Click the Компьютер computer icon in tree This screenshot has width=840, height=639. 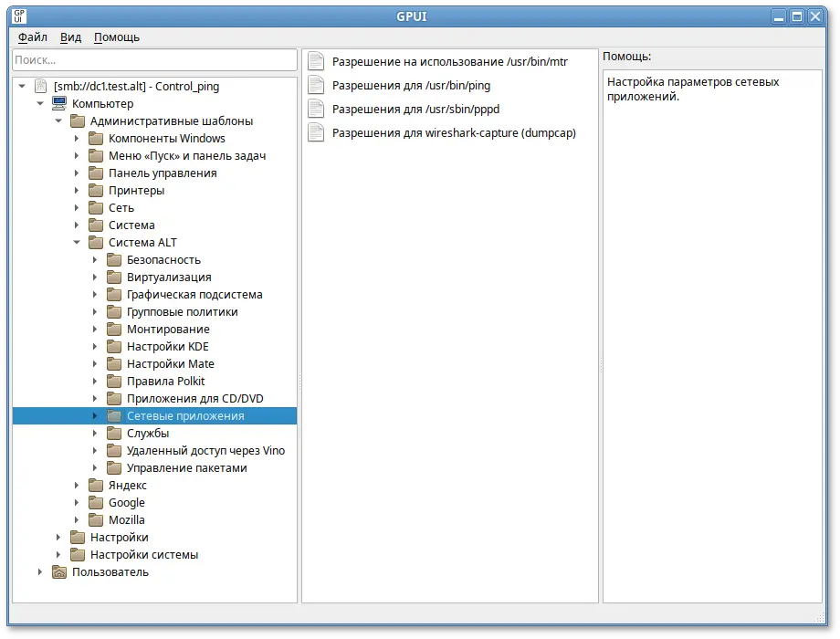point(59,104)
